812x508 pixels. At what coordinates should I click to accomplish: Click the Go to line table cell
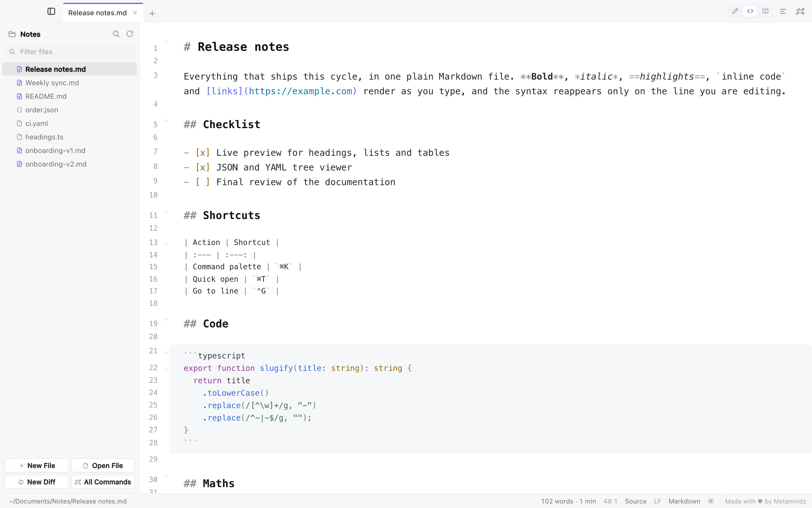[215, 291]
